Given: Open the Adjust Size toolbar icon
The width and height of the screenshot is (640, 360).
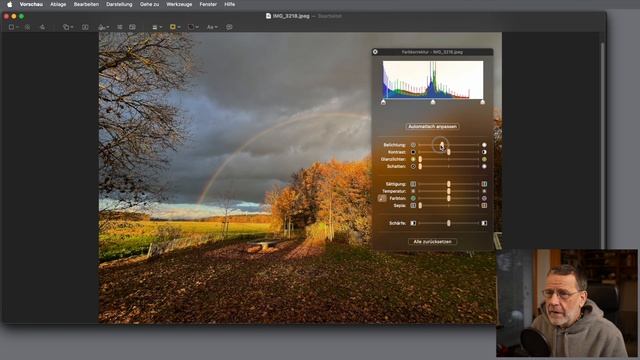Looking at the screenshot, I should coord(132,27).
